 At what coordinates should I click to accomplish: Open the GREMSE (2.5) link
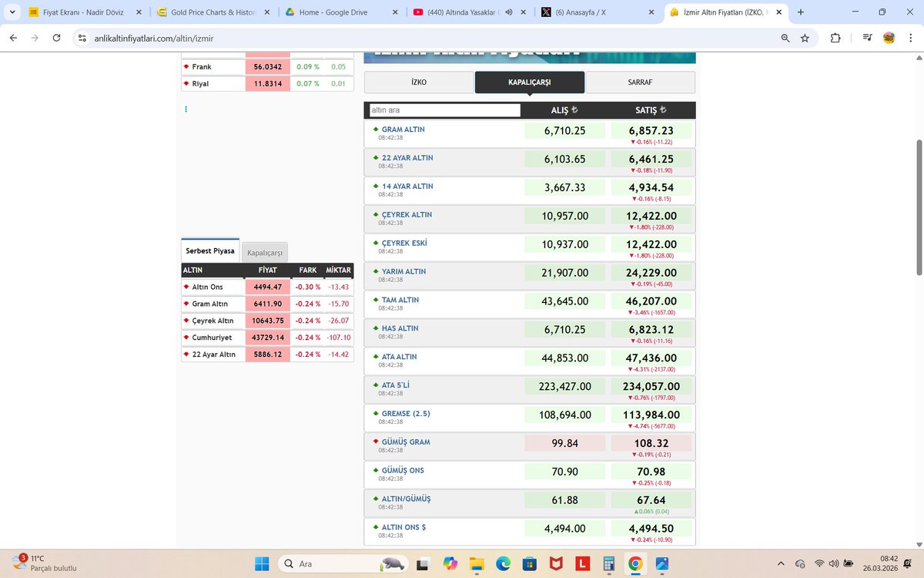406,414
